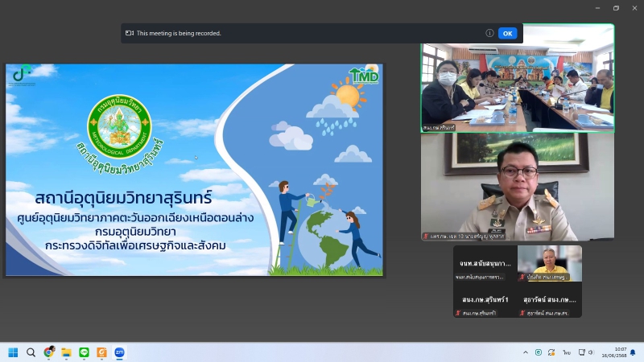Select the meeting room video tile

coord(518,78)
